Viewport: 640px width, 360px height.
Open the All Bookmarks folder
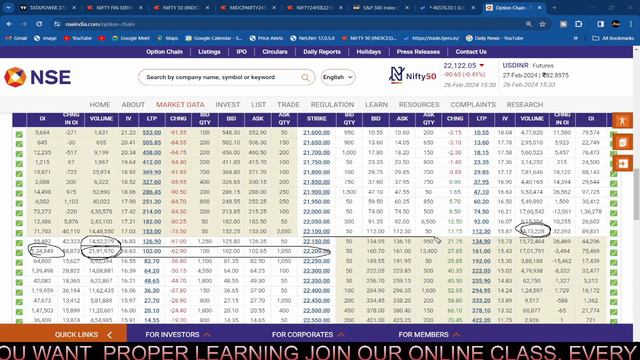(613, 38)
